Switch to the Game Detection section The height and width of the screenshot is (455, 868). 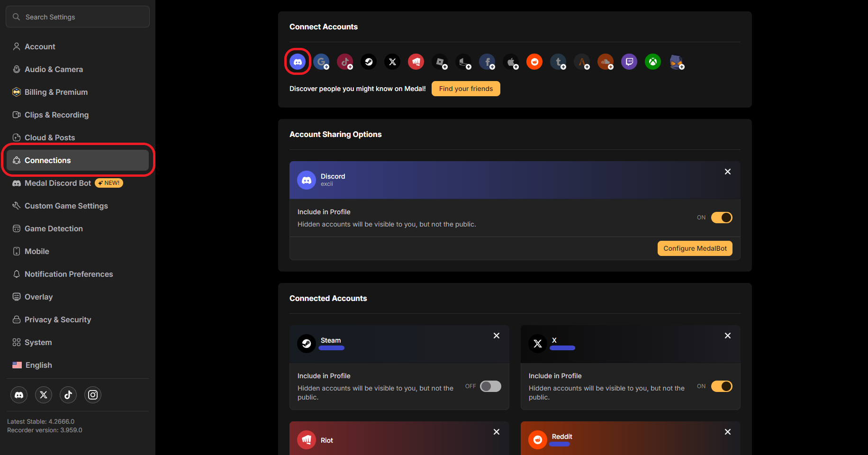(x=53, y=228)
